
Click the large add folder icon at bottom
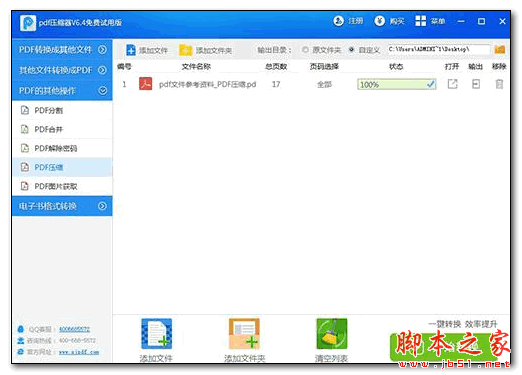(x=244, y=334)
